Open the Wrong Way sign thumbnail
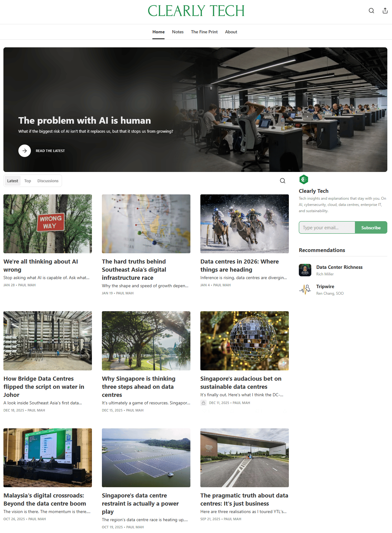Screen dimensions: 392x533 (48, 224)
